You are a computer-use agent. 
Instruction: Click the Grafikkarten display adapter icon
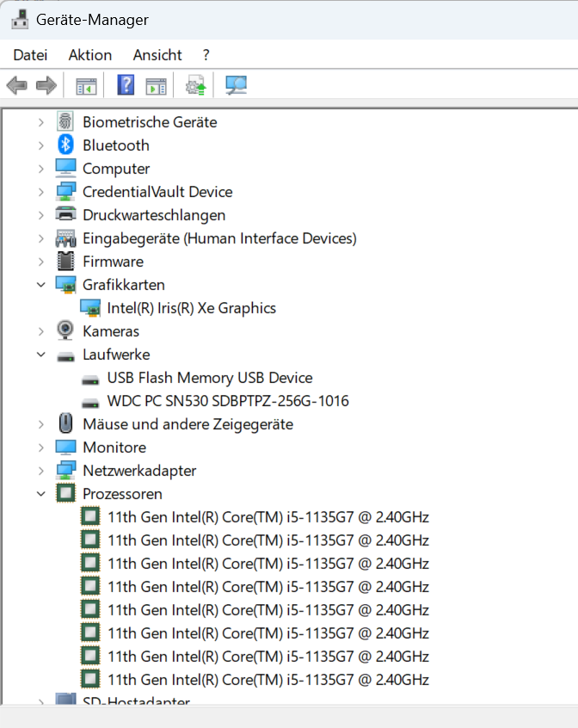[65, 285]
